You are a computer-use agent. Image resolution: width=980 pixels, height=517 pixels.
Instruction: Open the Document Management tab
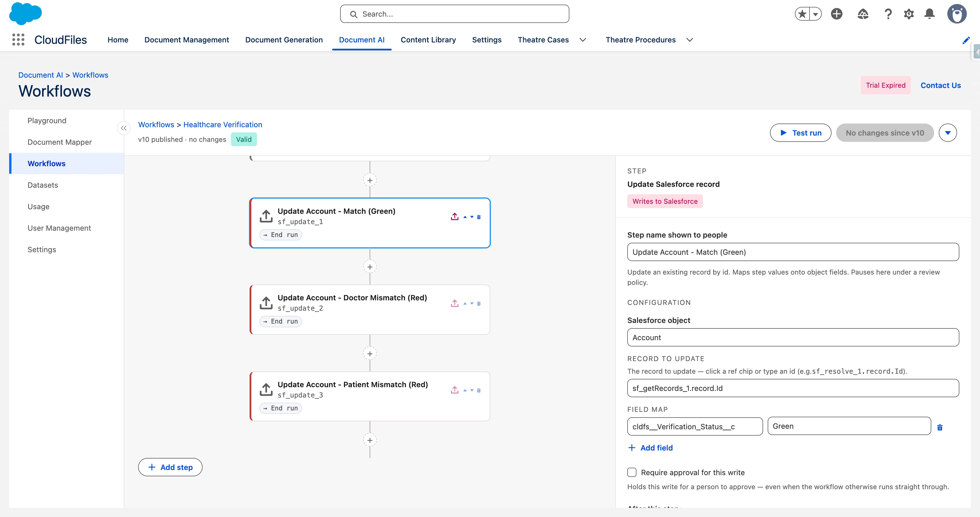tap(187, 40)
